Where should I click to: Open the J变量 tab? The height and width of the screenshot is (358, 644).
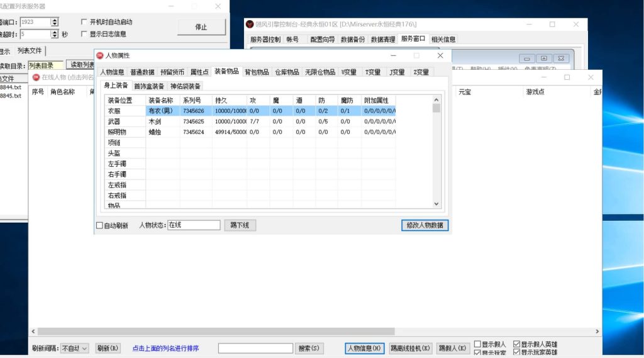[x=397, y=72]
